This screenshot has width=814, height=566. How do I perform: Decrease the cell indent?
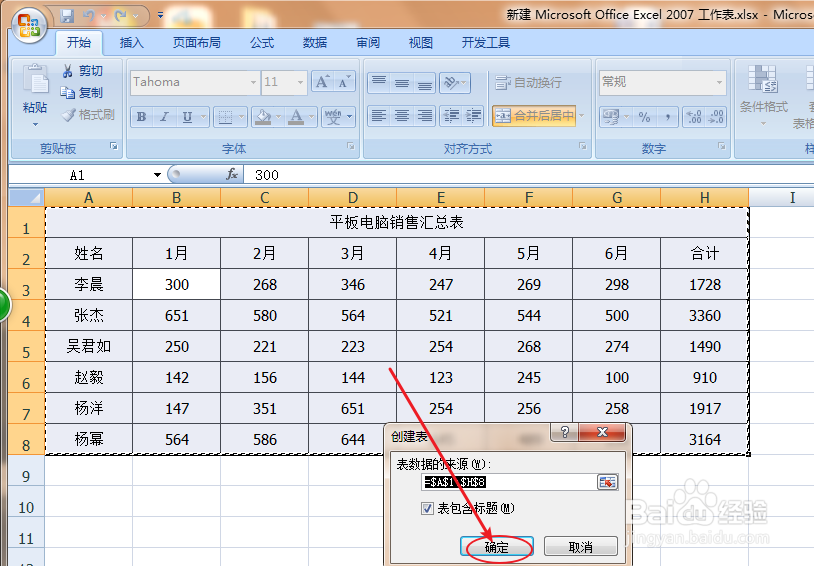tap(451, 115)
